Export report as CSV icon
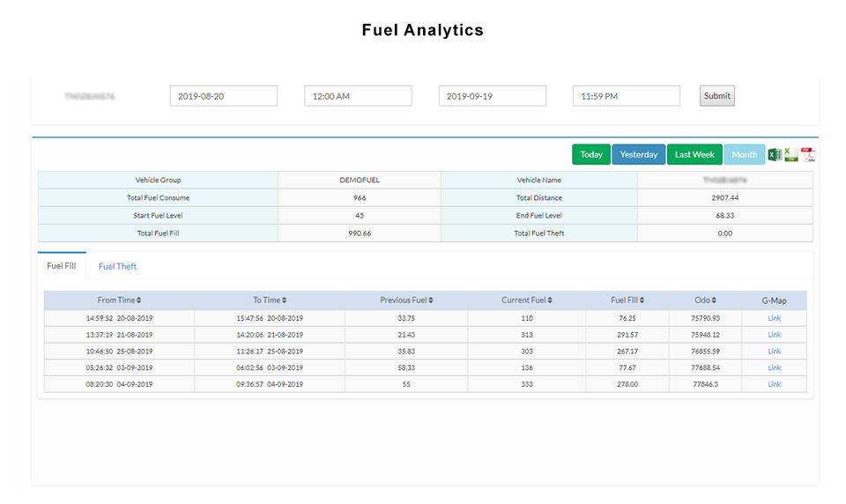The image size is (846, 504). pyautogui.click(x=791, y=155)
